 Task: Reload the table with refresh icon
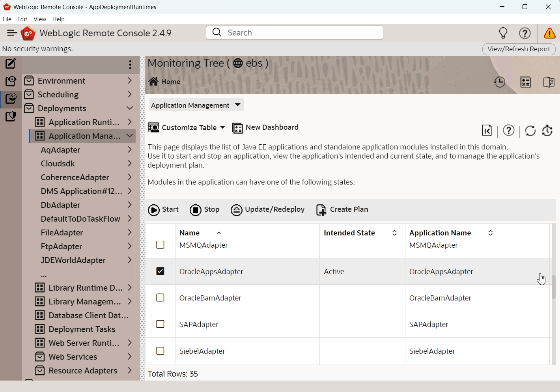pyautogui.click(x=530, y=131)
